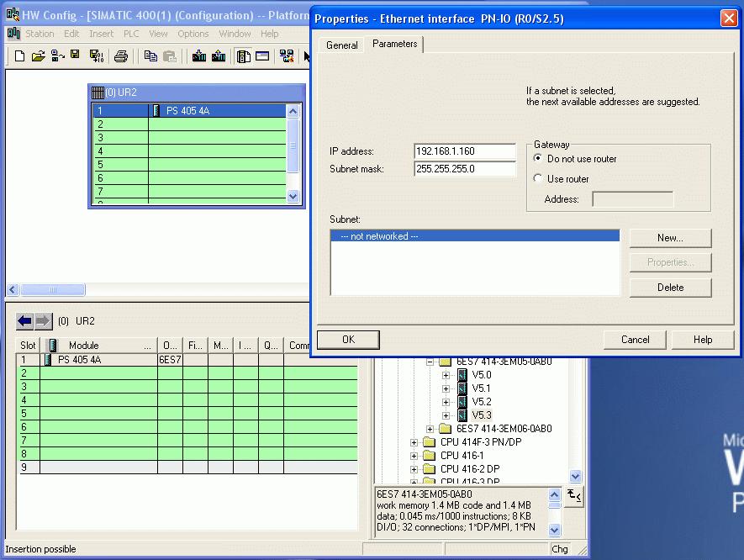Click the catalog info toggle button icon
This screenshot has width=744, height=560.
pos(574,495)
